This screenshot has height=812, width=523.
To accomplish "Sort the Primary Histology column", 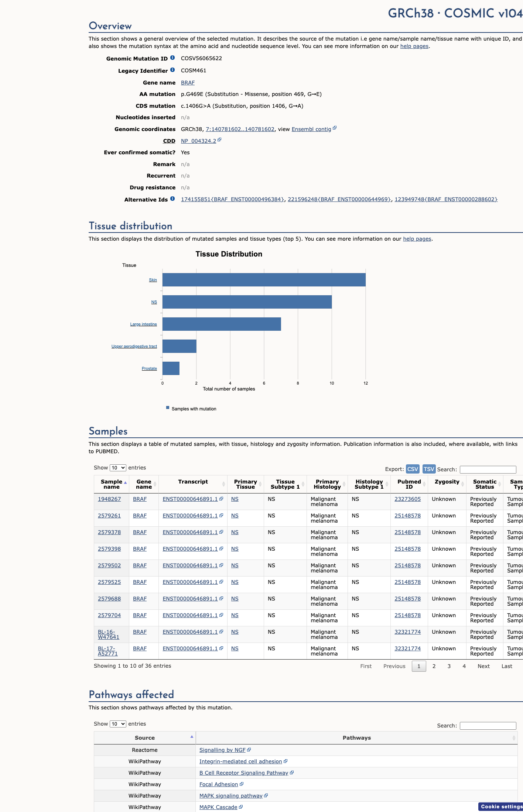I will pos(344,484).
